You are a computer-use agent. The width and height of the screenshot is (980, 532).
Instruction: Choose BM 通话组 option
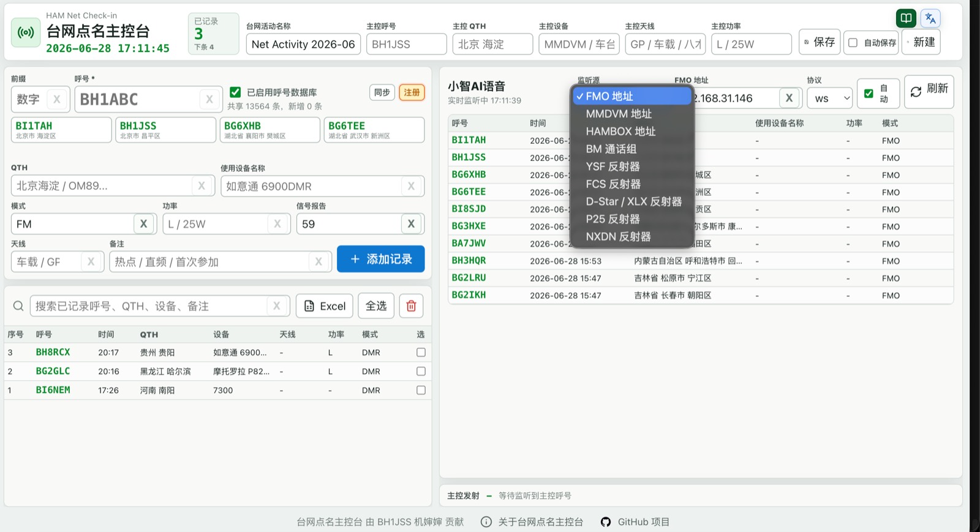(631, 149)
